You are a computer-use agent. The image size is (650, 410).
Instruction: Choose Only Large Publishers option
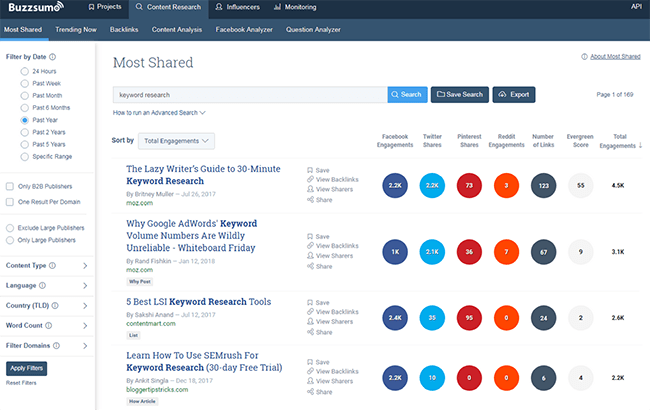(x=10, y=240)
